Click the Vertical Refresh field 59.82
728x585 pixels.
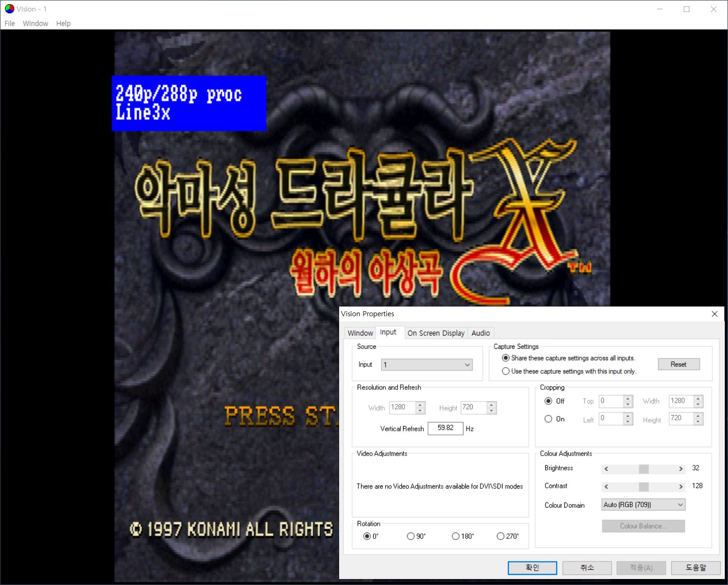pyautogui.click(x=445, y=428)
